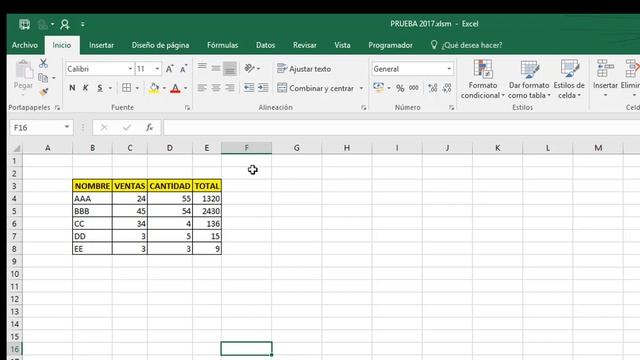Switch to the Revisar tab
Screen dimensions: 640x360
click(304, 45)
